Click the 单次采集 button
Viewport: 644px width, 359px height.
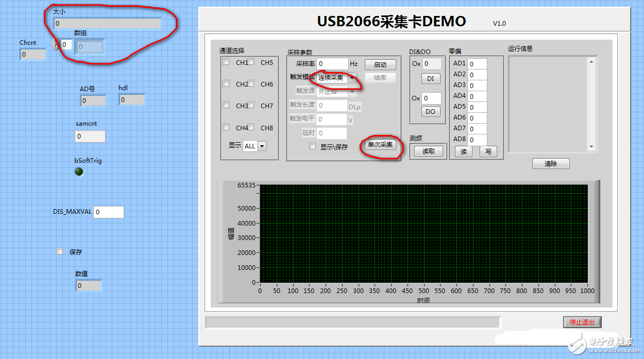click(x=380, y=145)
